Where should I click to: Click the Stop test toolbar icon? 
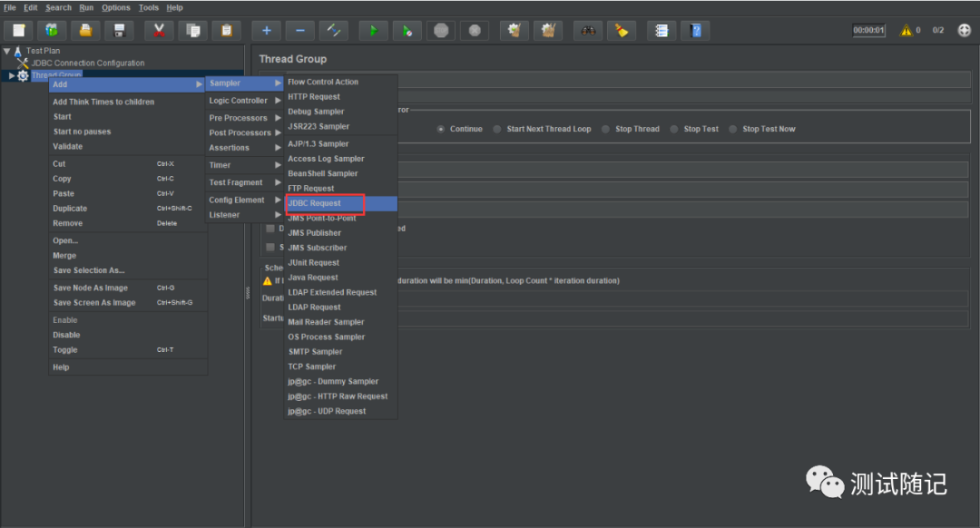click(441, 30)
